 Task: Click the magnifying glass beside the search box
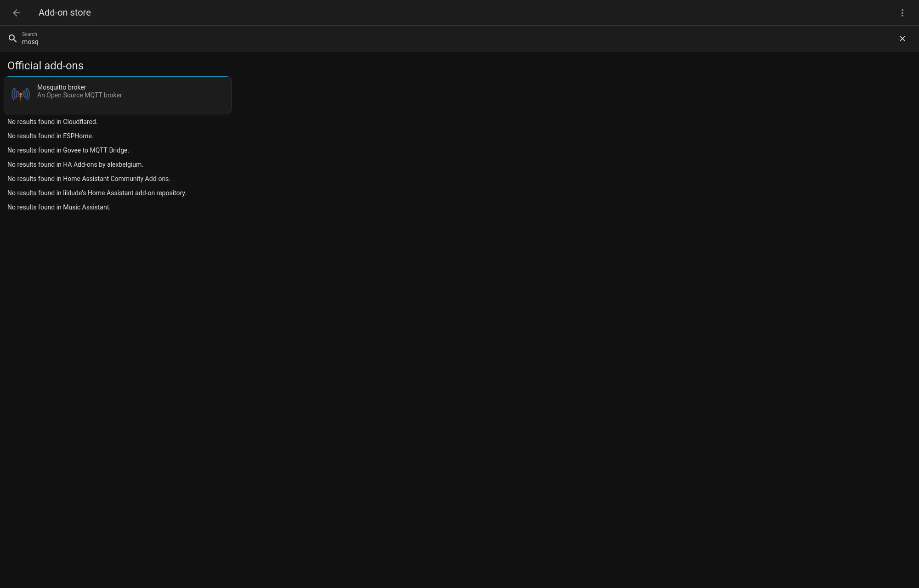tap(12, 39)
